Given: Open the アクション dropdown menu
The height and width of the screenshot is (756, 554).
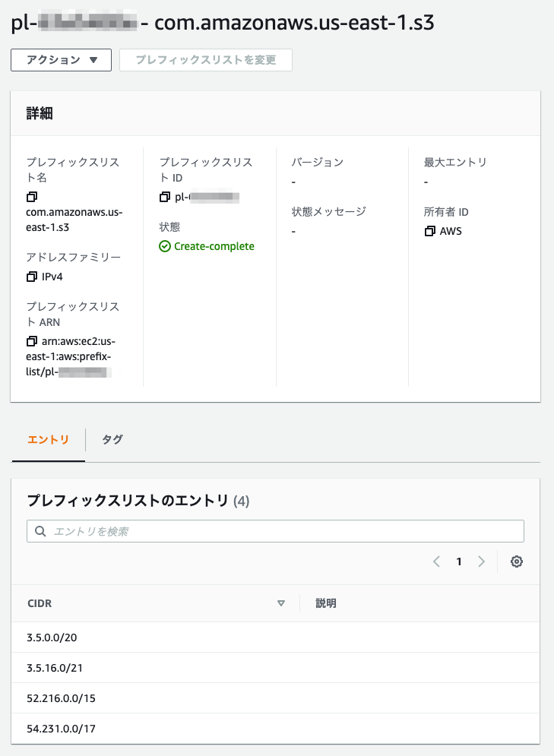Looking at the screenshot, I should point(62,60).
